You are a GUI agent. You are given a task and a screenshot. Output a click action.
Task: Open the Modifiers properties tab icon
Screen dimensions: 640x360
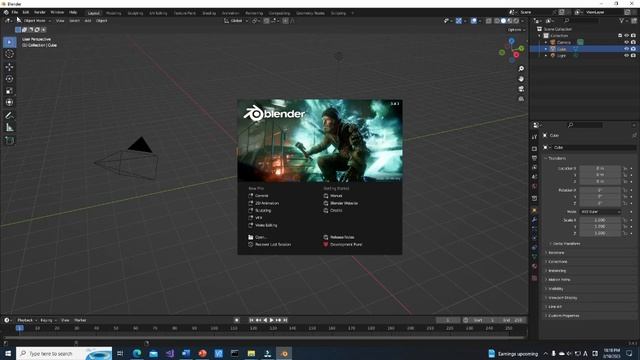click(x=534, y=220)
